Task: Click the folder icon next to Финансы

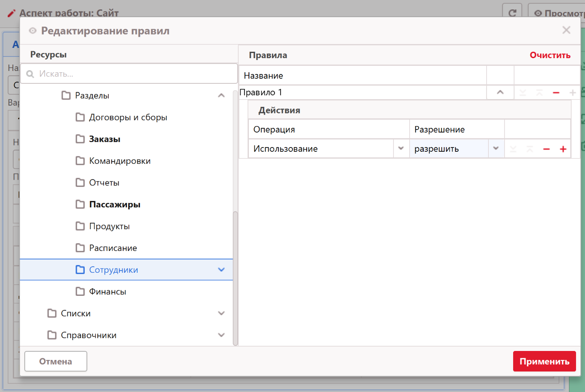Action: tap(80, 292)
